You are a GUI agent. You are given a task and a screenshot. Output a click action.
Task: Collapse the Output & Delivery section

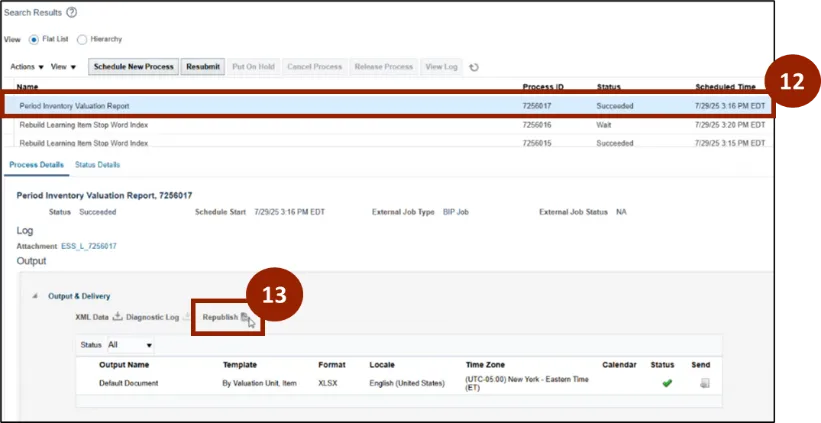click(36, 296)
